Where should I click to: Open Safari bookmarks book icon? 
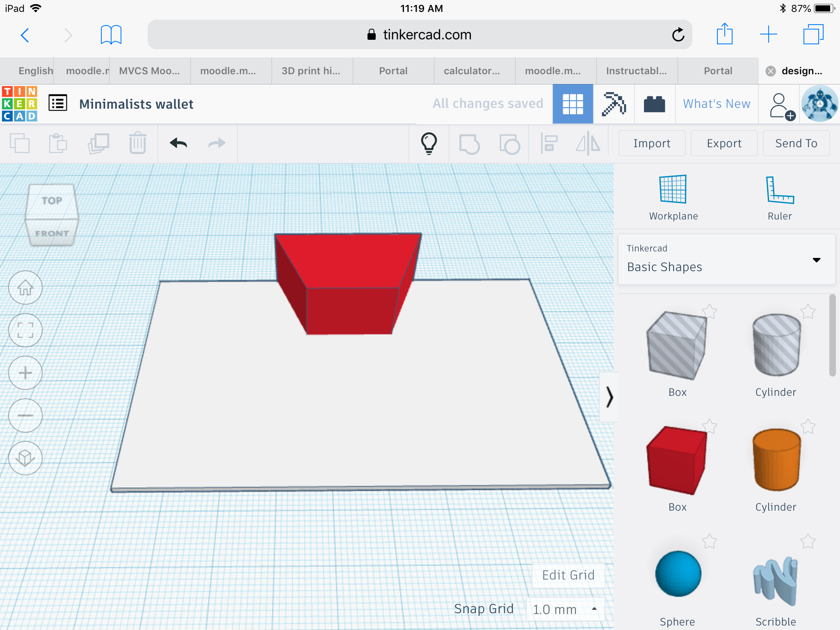click(x=111, y=35)
